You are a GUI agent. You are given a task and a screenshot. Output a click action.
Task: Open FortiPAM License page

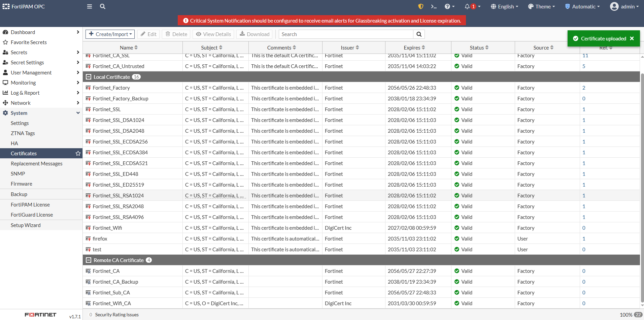[30, 204]
